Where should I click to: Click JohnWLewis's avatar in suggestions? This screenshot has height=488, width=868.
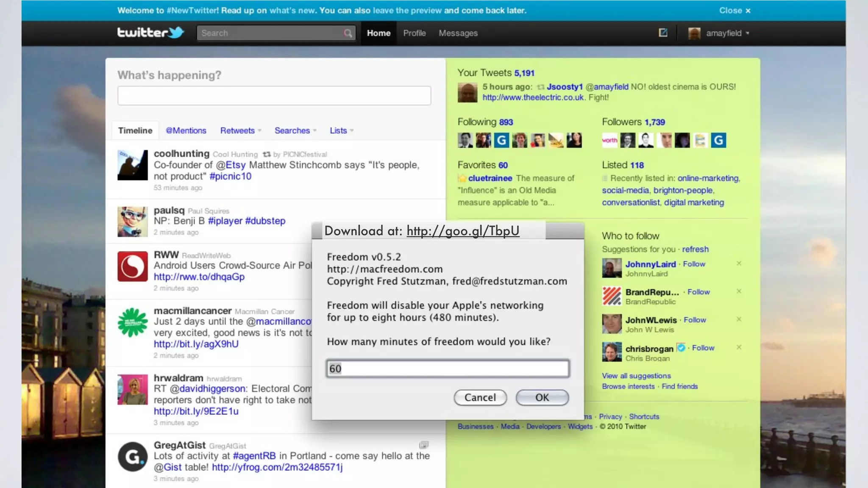click(x=612, y=324)
